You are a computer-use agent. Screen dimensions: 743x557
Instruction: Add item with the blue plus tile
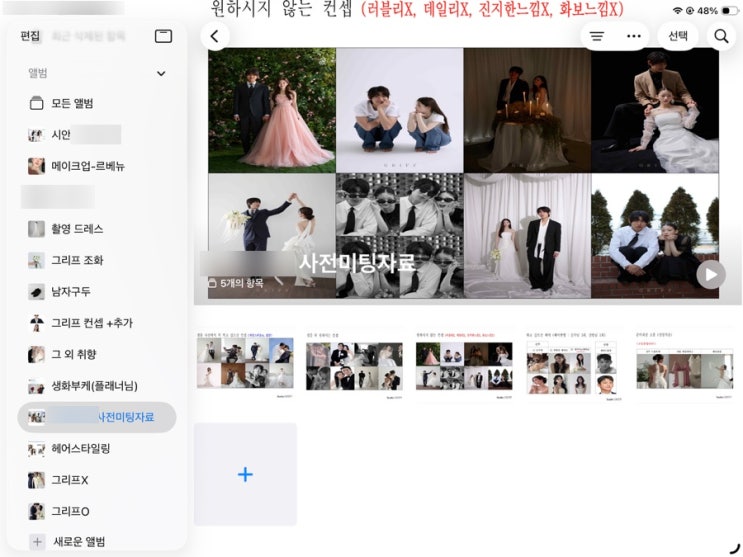click(245, 475)
